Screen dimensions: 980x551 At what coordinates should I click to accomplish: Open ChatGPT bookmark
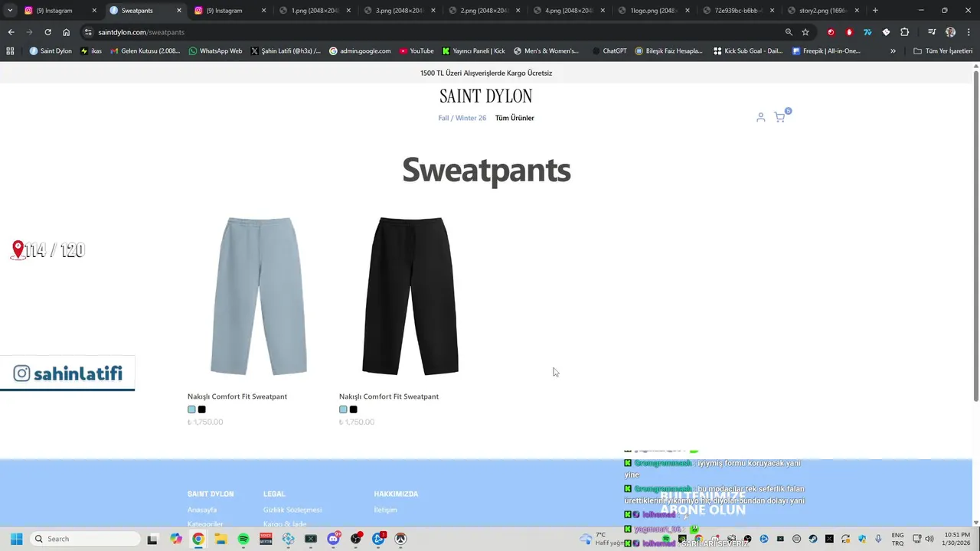[x=609, y=51]
